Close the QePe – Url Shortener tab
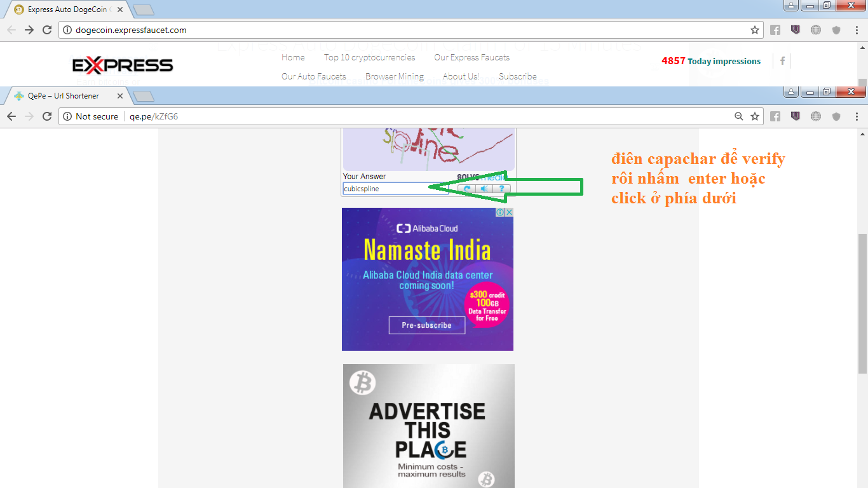This screenshot has height=488, width=868. [120, 96]
